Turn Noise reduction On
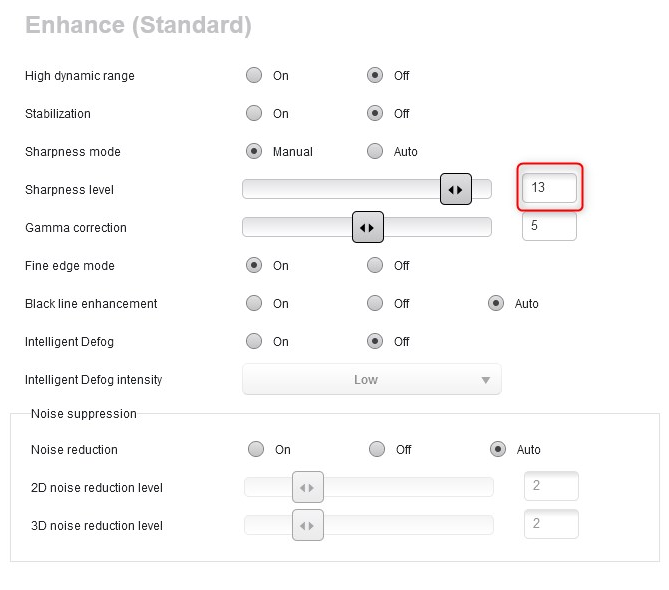This screenshot has height=590, width=669. coord(256,449)
